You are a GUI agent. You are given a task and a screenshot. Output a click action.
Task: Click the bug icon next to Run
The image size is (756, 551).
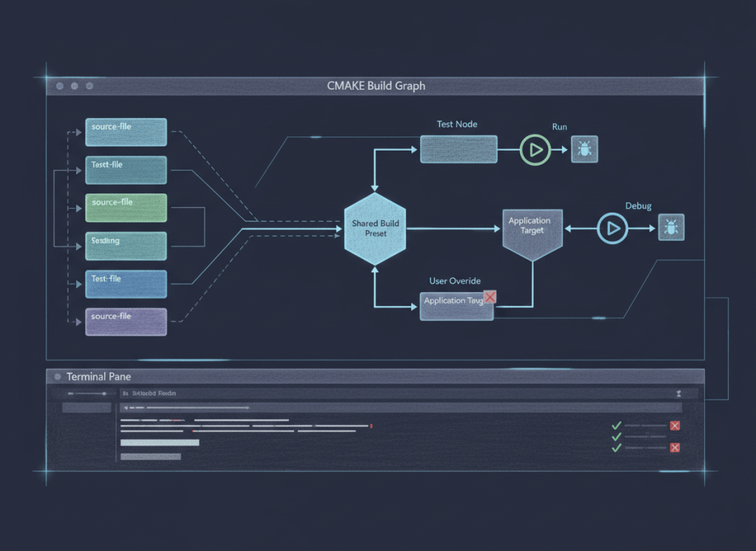pyautogui.click(x=585, y=149)
